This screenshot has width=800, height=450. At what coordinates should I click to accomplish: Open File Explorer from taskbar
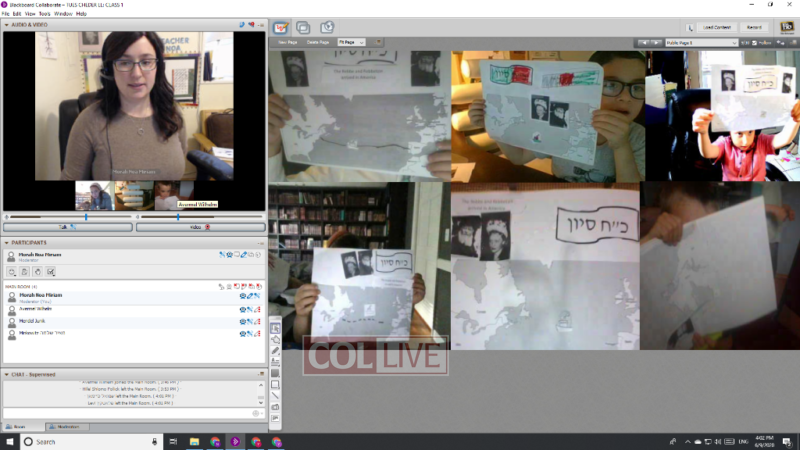point(192,441)
